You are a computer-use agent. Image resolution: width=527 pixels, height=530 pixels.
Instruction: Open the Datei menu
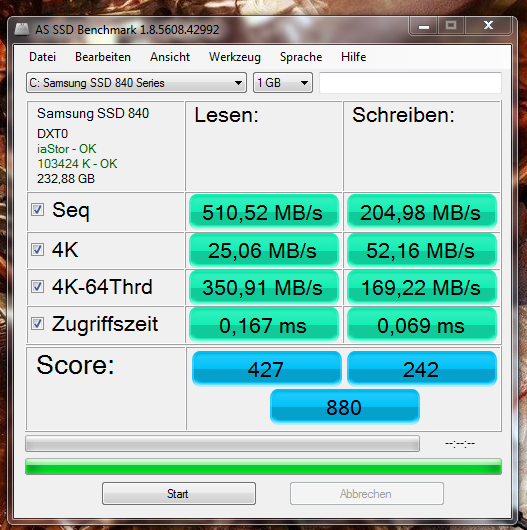[42, 57]
